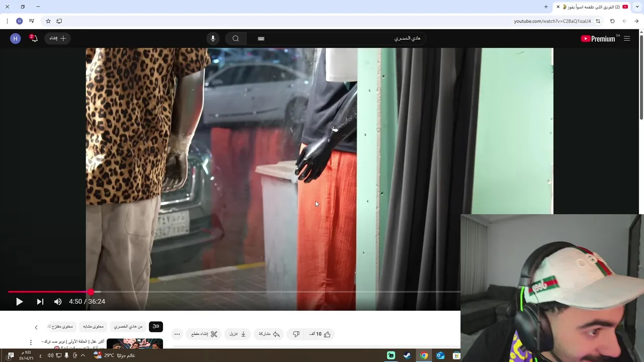Expand chips list with left chevron arrow
The height and width of the screenshot is (362, 644).
click(36, 327)
